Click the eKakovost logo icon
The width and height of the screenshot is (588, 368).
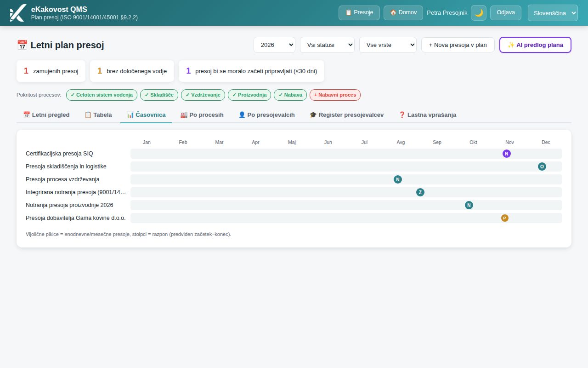pos(17,13)
